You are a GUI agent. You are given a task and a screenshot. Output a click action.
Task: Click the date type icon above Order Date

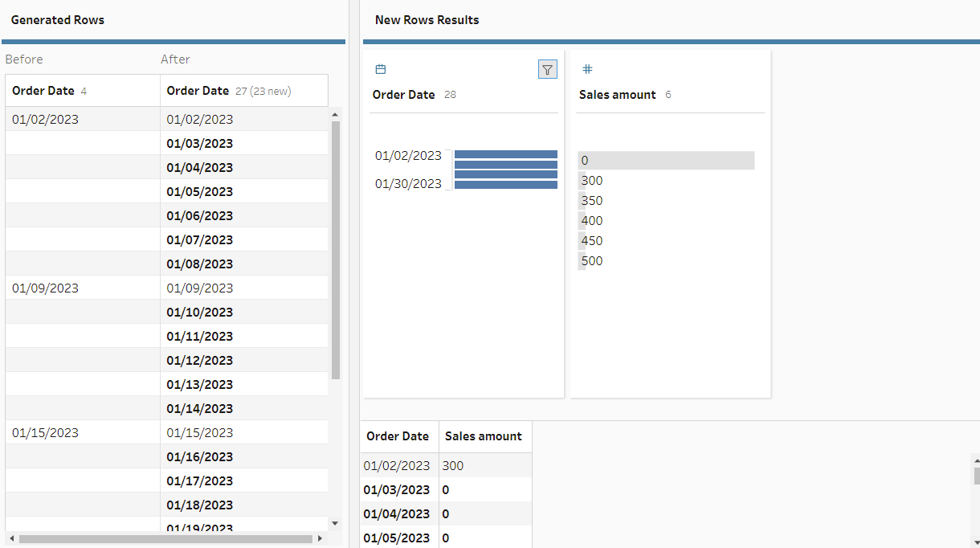(x=381, y=70)
